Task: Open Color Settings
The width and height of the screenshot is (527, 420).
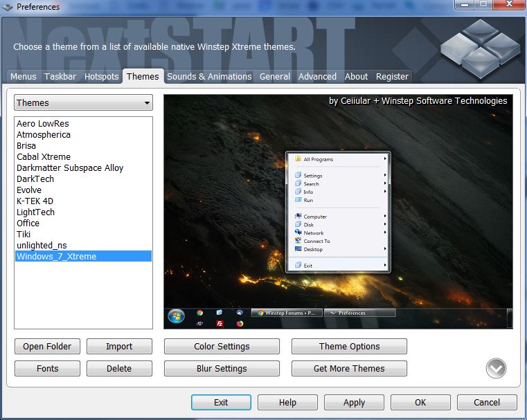Action: tap(222, 347)
